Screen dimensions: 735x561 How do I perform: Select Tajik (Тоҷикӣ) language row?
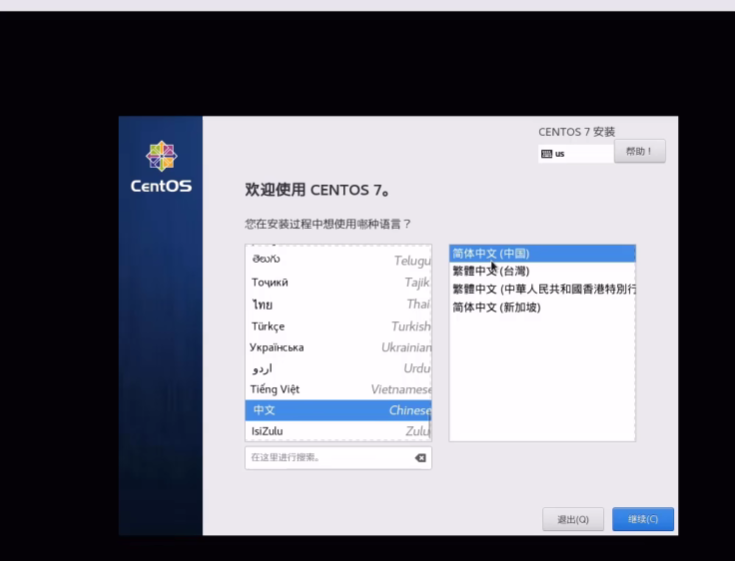338,282
